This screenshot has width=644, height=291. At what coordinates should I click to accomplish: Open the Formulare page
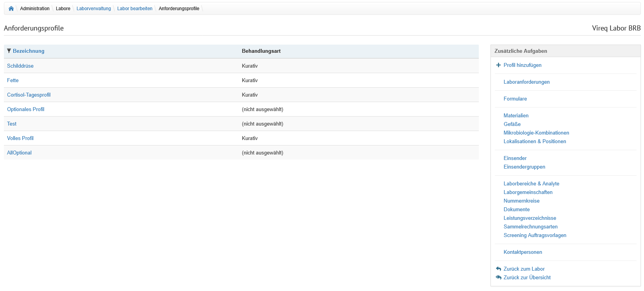[515, 99]
